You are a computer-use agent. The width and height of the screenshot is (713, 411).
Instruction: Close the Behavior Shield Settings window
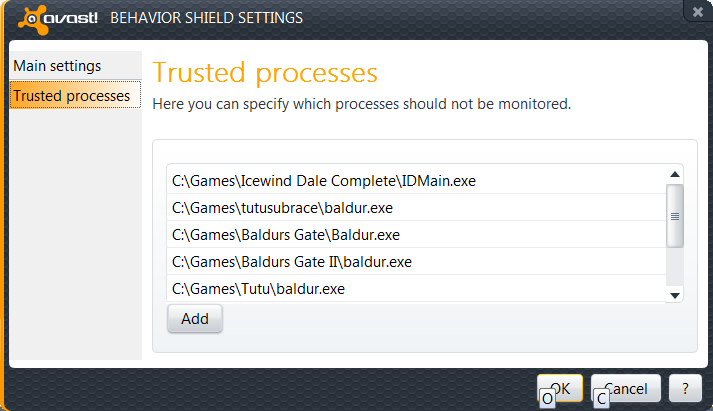click(x=697, y=11)
